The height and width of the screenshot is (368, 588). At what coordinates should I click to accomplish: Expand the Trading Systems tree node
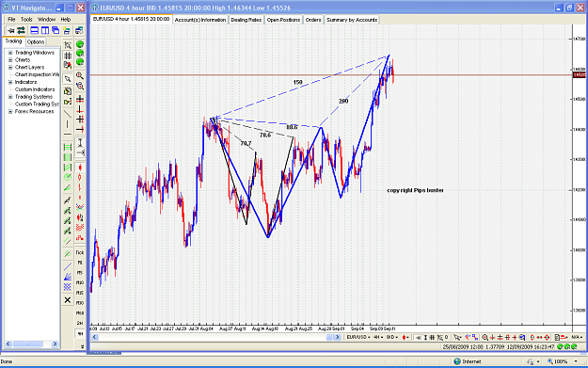tap(10, 97)
